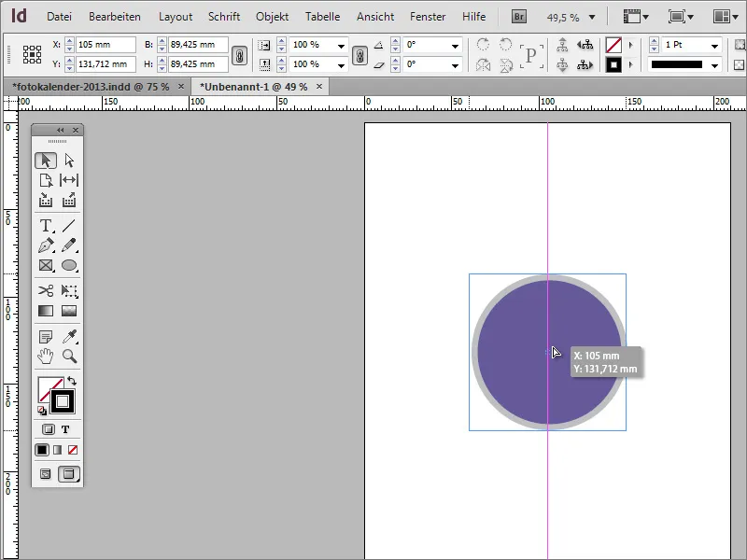Open horizontal scale percentage dropdown
The width and height of the screenshot is (747, 560).
[x=341, y=46]
